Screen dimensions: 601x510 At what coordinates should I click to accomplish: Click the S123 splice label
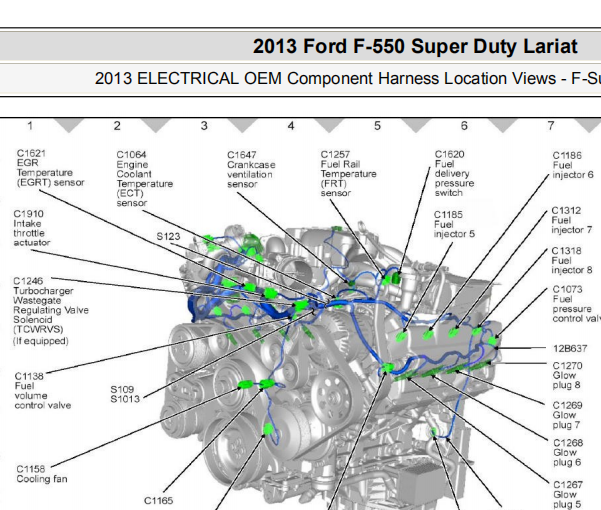168,236
